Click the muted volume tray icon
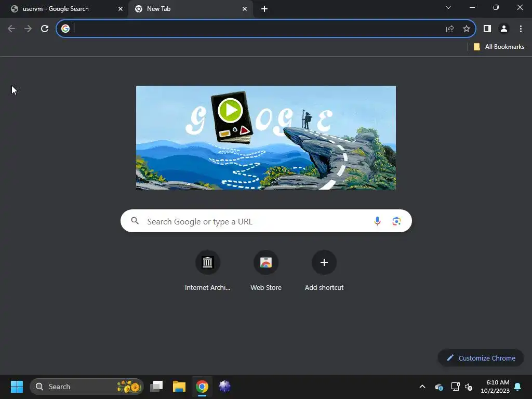Image resolution: width=532 pixels, height=399 pixels. click(469, 387)
